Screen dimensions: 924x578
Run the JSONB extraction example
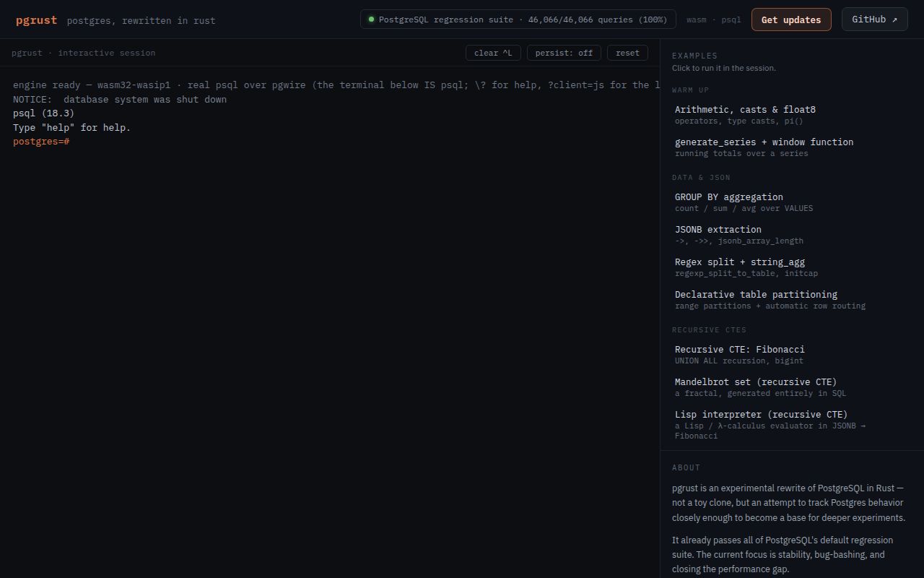(790, 235)
